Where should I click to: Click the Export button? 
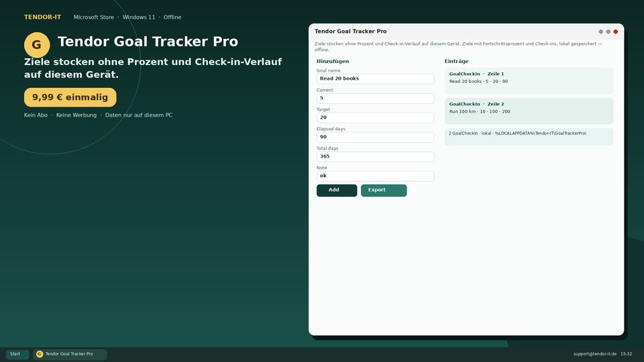[384, 190]
